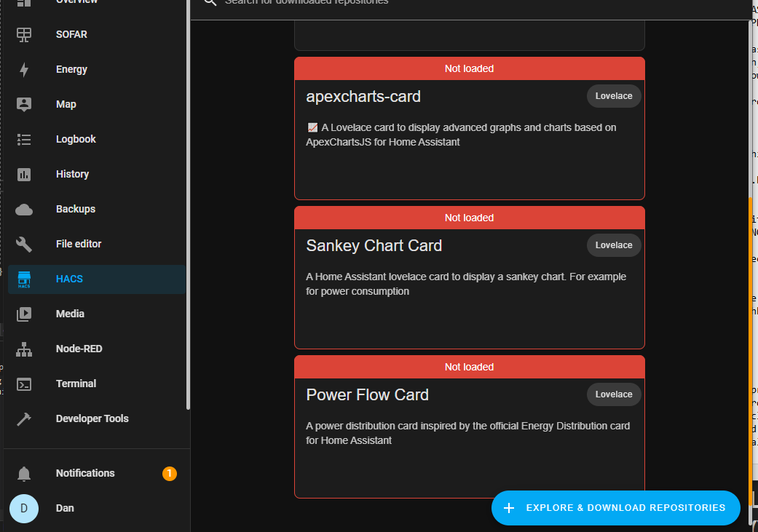Open the SOFAR dashboard

click(x=97, y=35)
